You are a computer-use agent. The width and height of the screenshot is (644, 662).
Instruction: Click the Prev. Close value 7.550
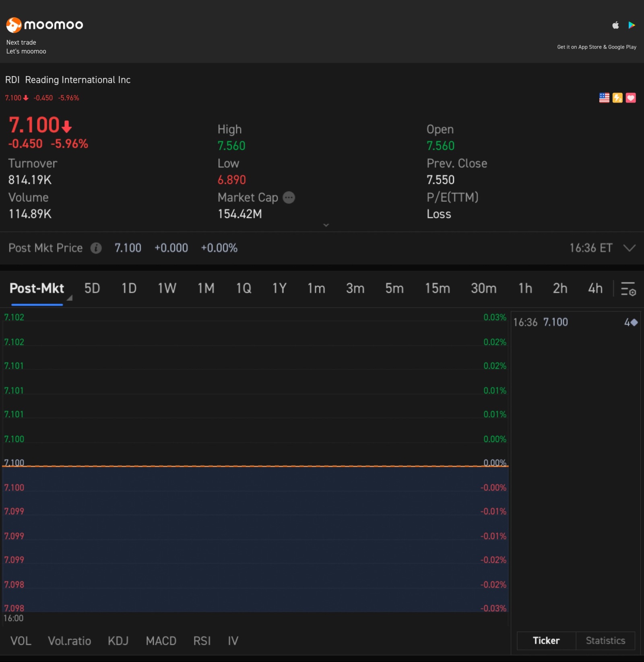click(441, 180)
